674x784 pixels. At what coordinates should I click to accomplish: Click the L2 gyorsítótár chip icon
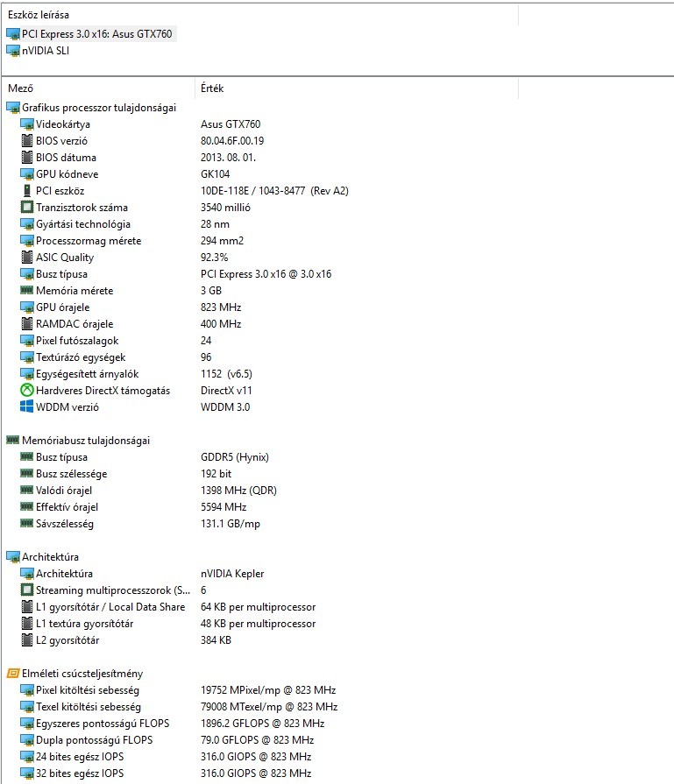[x=27, y=640]
